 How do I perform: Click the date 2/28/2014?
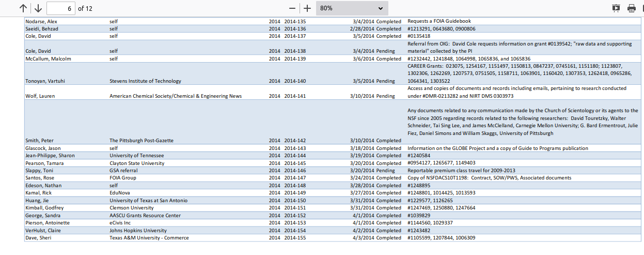[x=362, y=29]
